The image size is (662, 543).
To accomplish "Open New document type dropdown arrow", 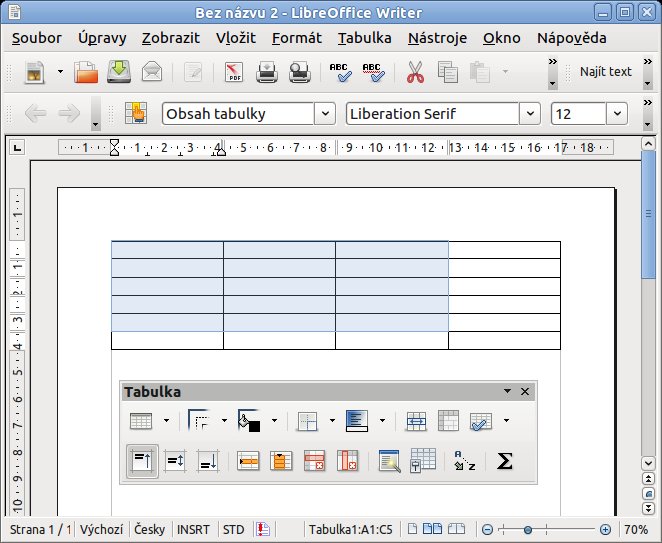I will (60, 72).
